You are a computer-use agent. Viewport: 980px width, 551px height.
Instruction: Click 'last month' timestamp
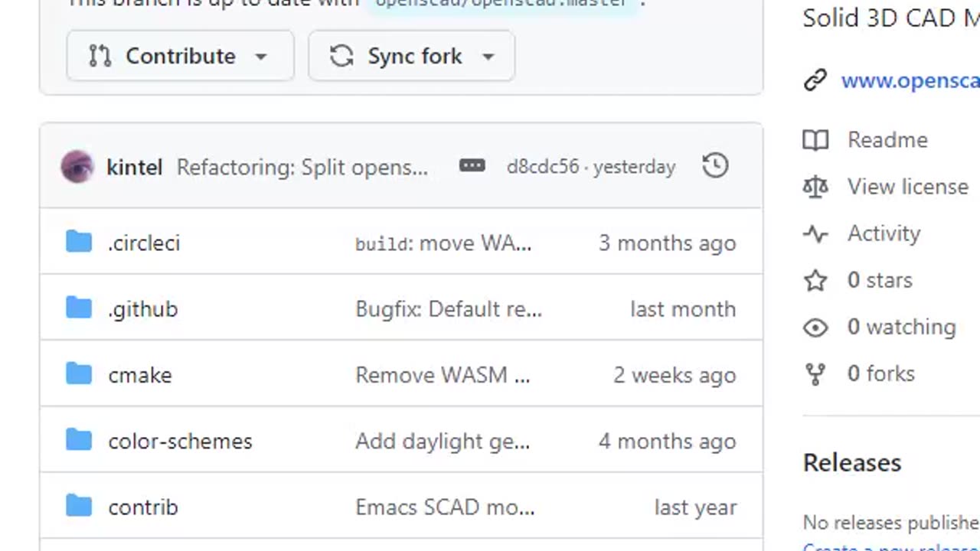tap(683, 309)
